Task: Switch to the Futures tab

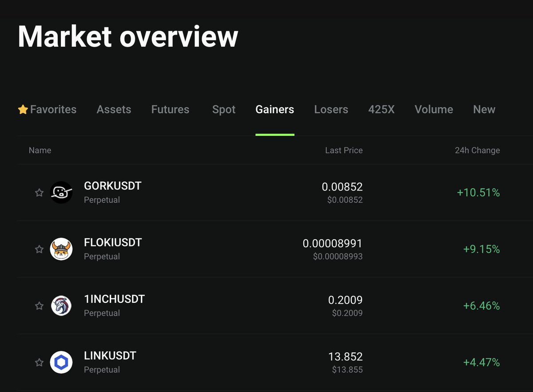Action: tap(170, 109)
